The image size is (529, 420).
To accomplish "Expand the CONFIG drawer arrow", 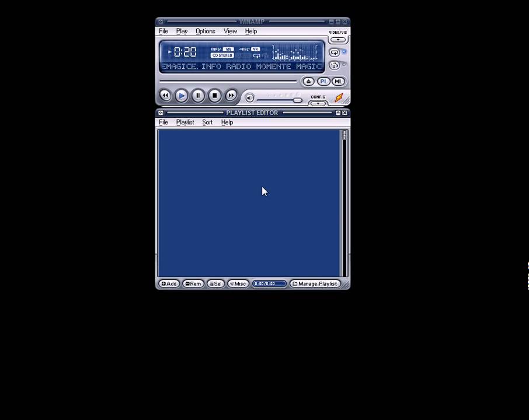I will coord(318,103).
